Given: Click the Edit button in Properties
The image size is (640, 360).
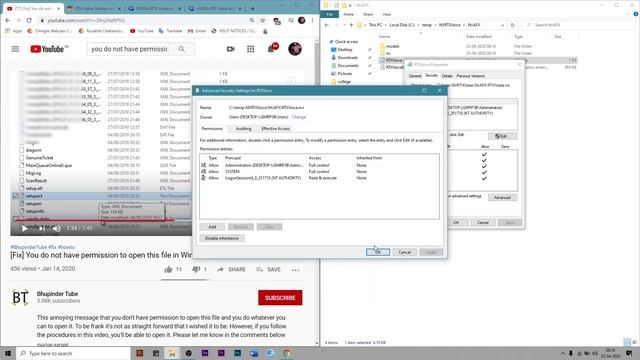Looking at the screenshot, I should pos(502,136).
